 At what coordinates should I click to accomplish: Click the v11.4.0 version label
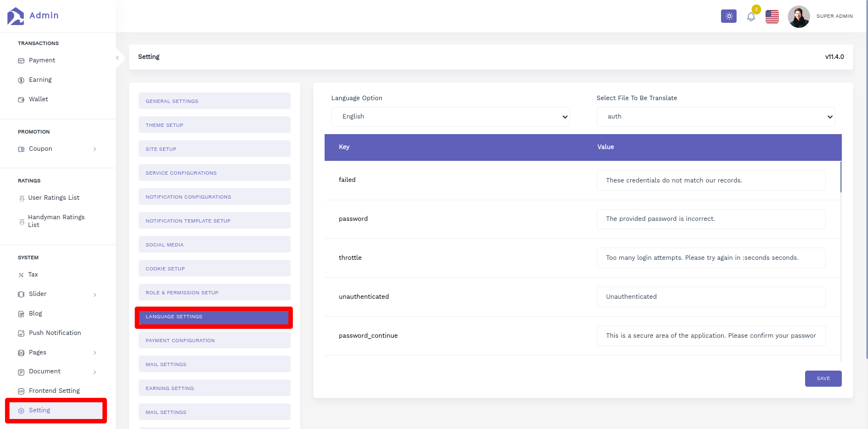pos(835,57)
